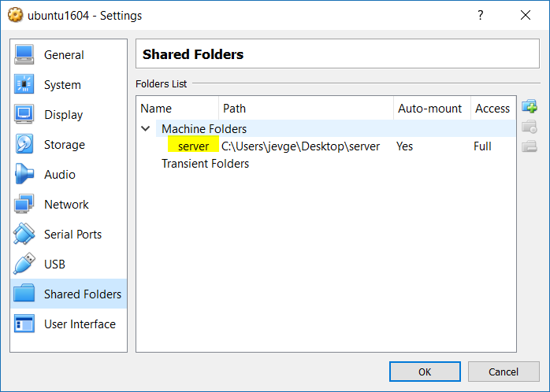Select the Audio section label
550x392 pixels.
point(60,175)
